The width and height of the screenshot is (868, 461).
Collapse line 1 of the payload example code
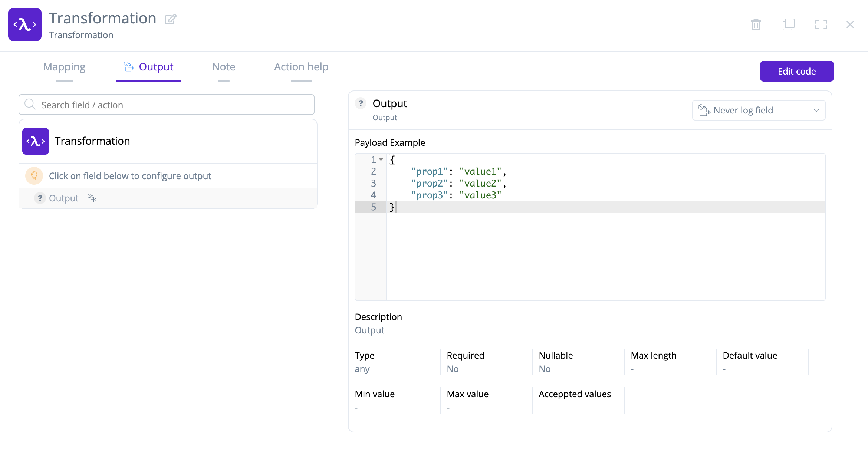(381, 159)
